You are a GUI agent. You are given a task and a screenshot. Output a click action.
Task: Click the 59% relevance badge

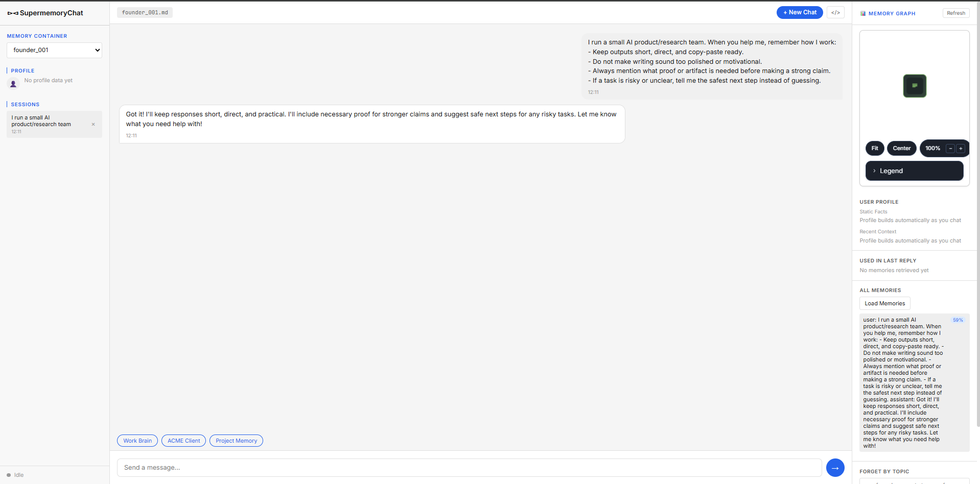(x=958, y=320)
